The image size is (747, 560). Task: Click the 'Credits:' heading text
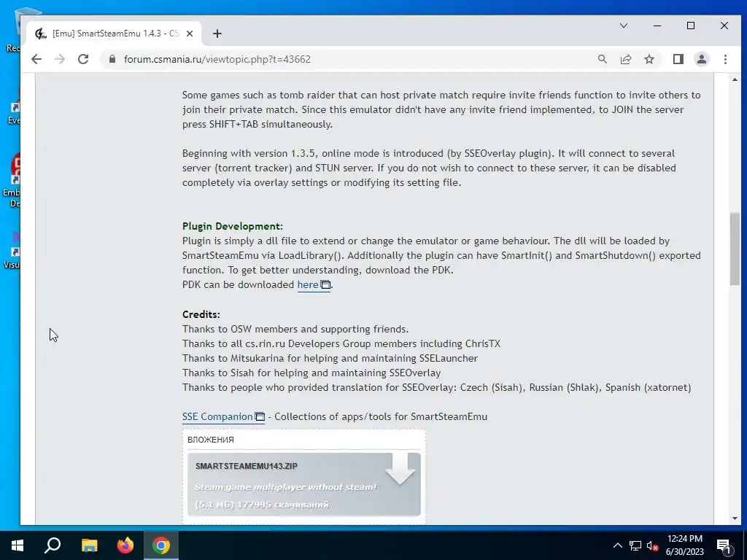(201, 314)
